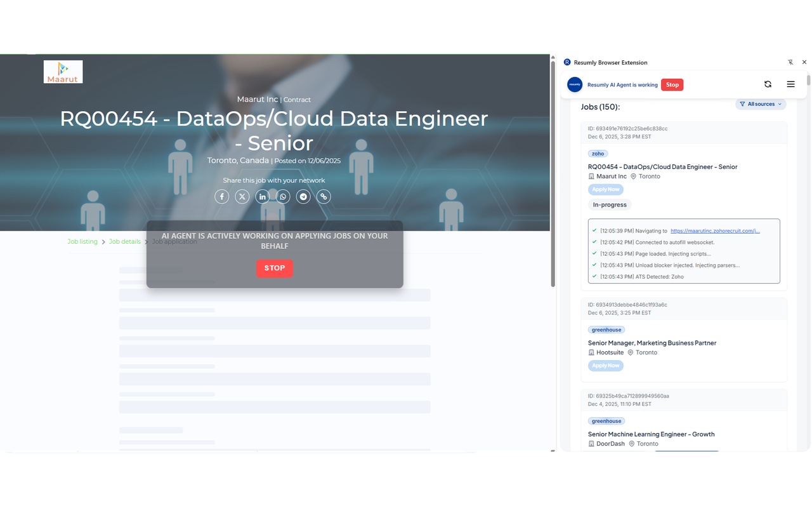Go to the Job details breadcrumb
The height and width of the screenshot is (508, 812).
coord(125,242)
